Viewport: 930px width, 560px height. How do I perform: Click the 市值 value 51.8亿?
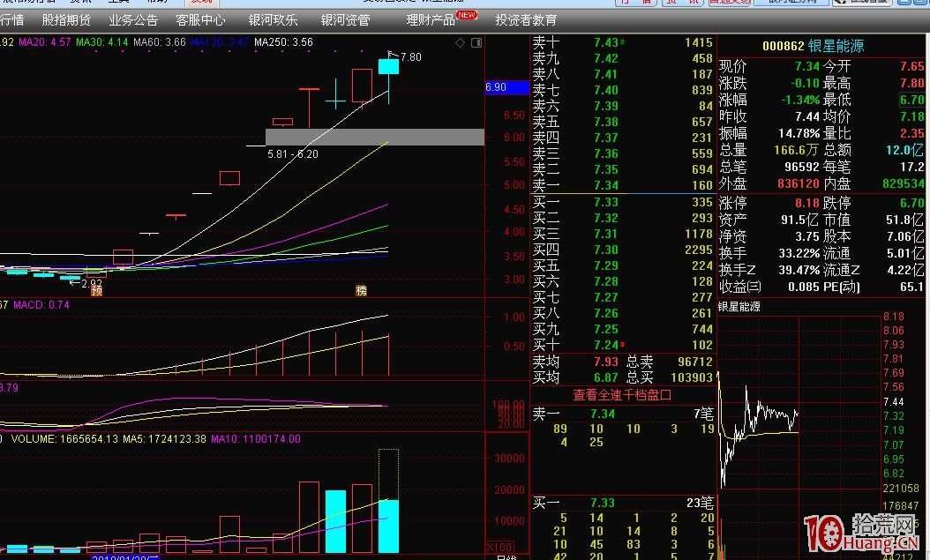tap(905, 220)
